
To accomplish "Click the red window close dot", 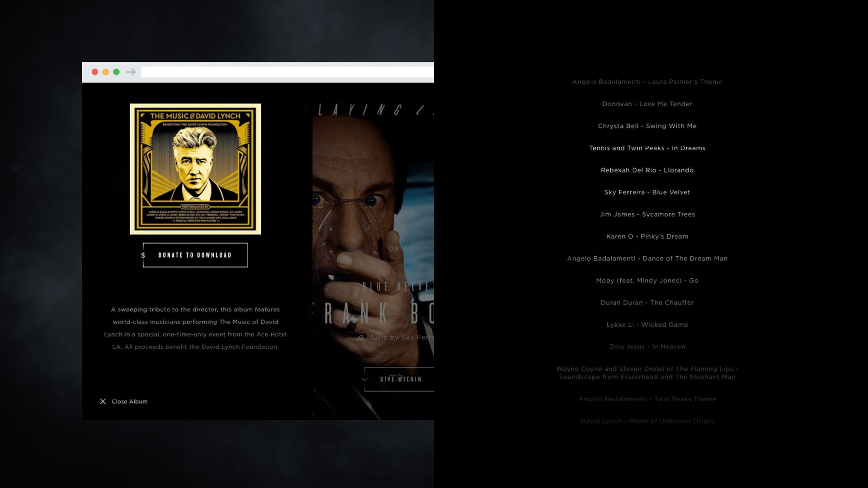I will (95, 72).
